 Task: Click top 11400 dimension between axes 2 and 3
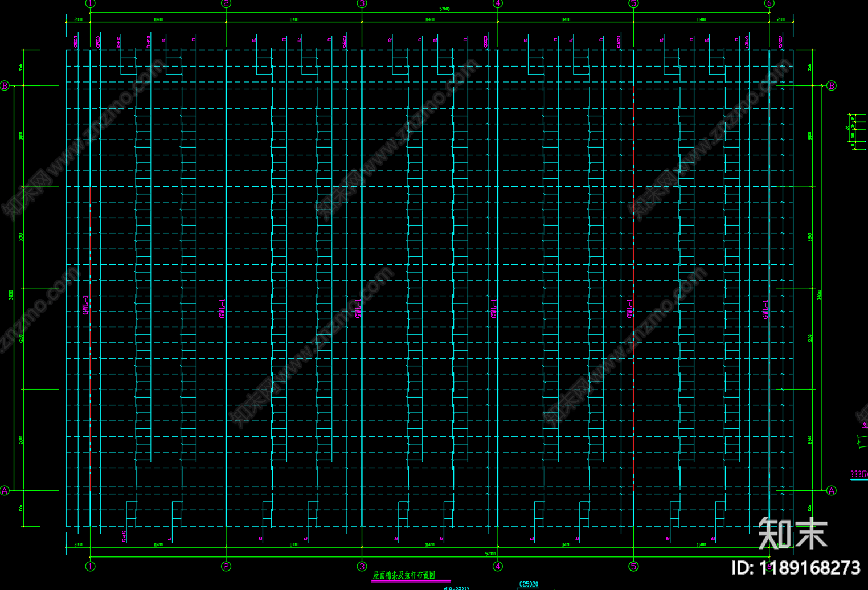point(294,19)
